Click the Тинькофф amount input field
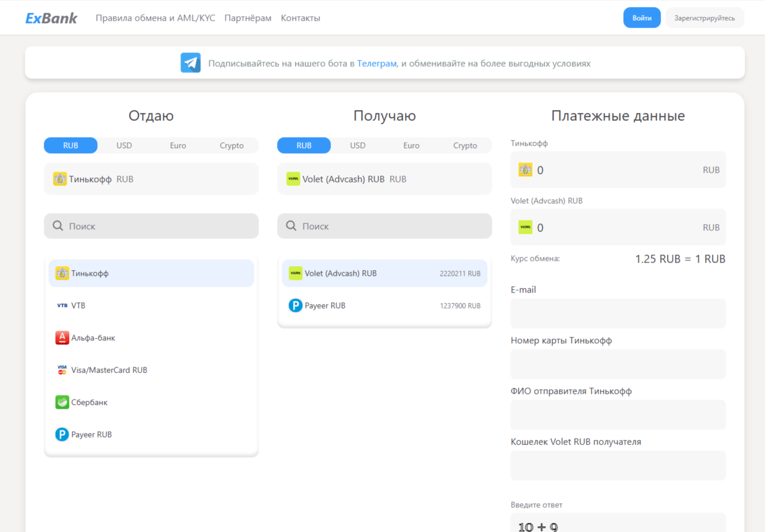 point(618,170)
